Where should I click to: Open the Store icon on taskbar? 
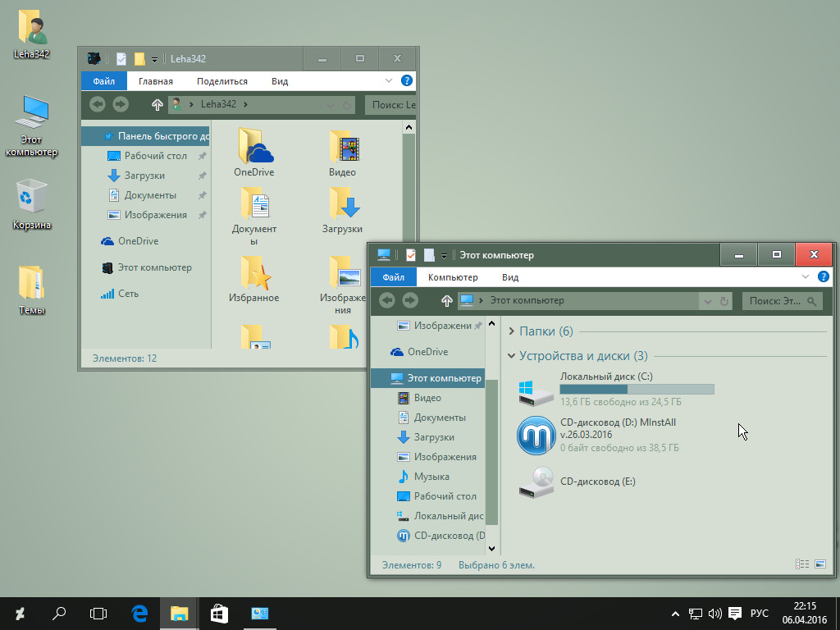tap(219, 613)
